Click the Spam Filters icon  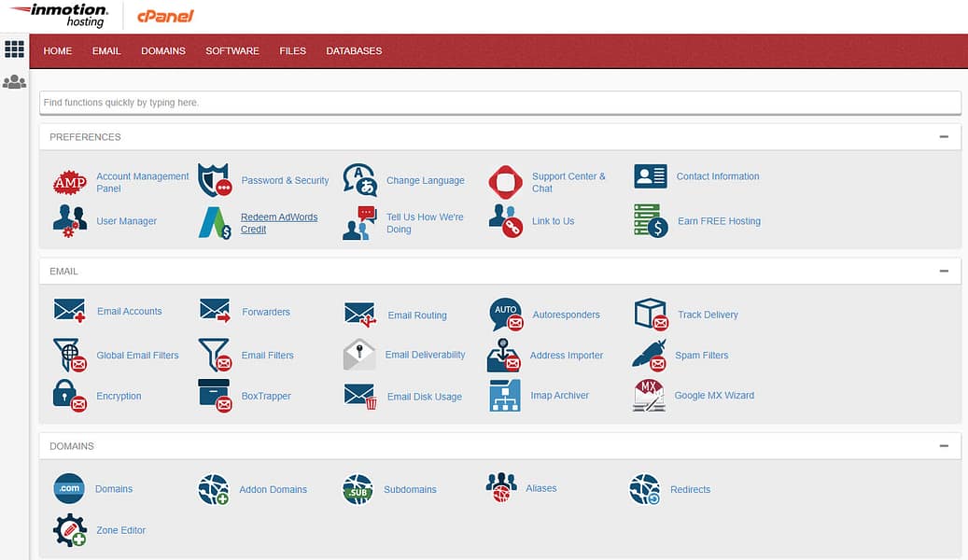[650, 355]
